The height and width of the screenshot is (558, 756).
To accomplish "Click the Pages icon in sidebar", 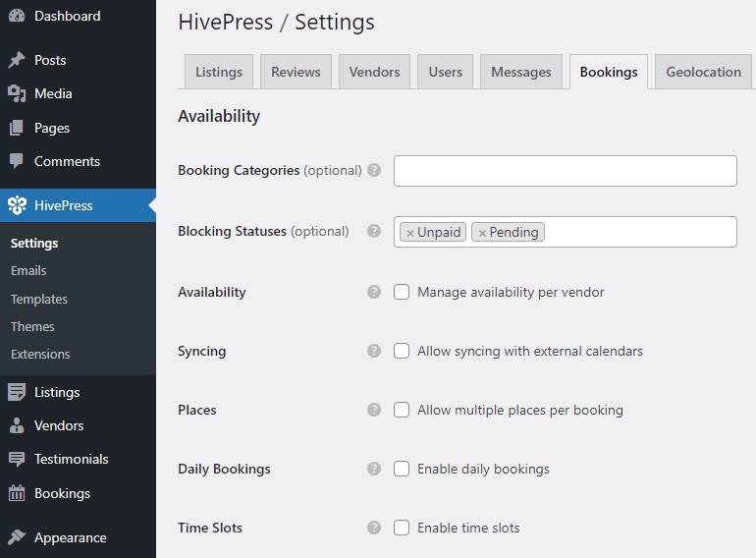I will (17, 128).
